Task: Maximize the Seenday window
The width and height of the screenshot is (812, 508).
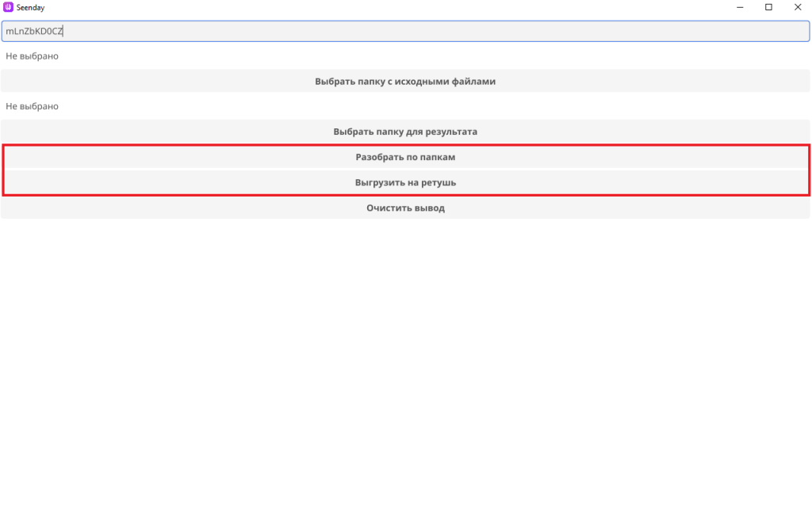Action: click(x=768, y=7)
